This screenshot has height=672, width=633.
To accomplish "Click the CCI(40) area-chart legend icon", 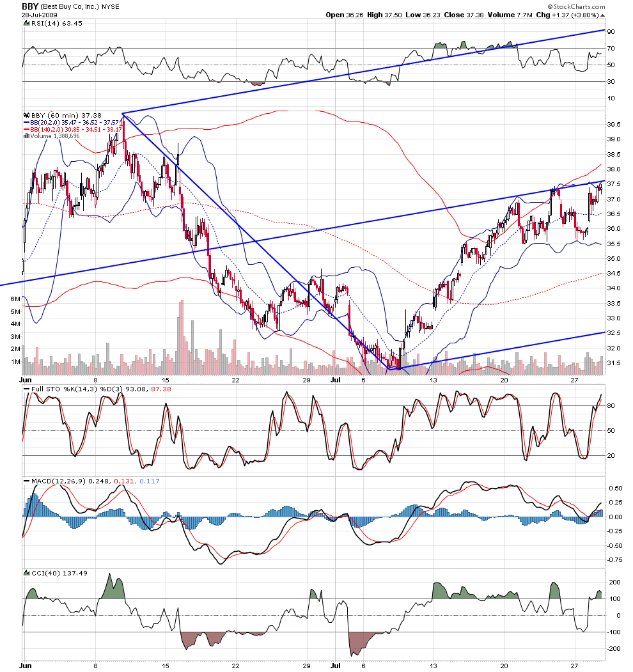I will click(27, 573).
